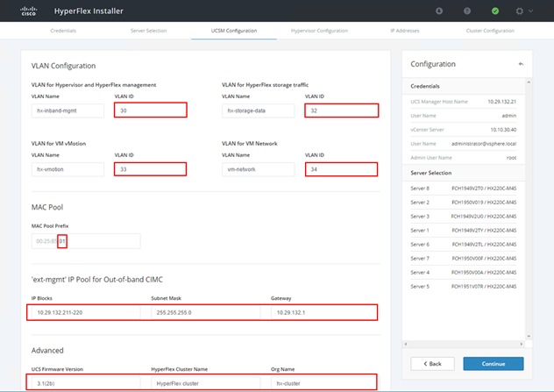Edit the IP Blocks field 10.29.132.211-220

[86, 312]
